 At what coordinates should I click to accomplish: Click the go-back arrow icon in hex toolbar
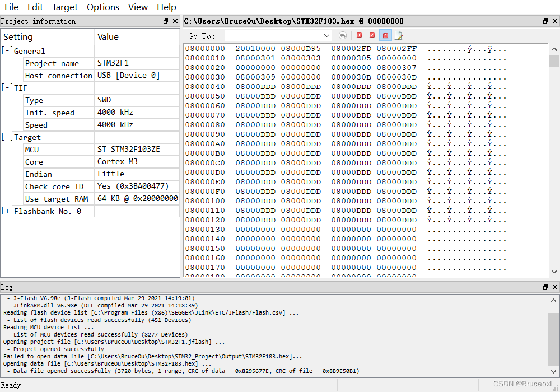click(x=343, y=35)
